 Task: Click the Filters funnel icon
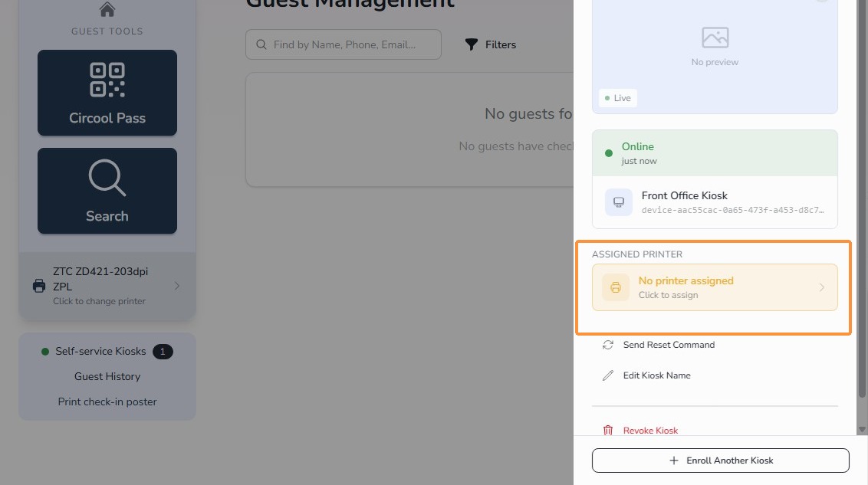471,44
